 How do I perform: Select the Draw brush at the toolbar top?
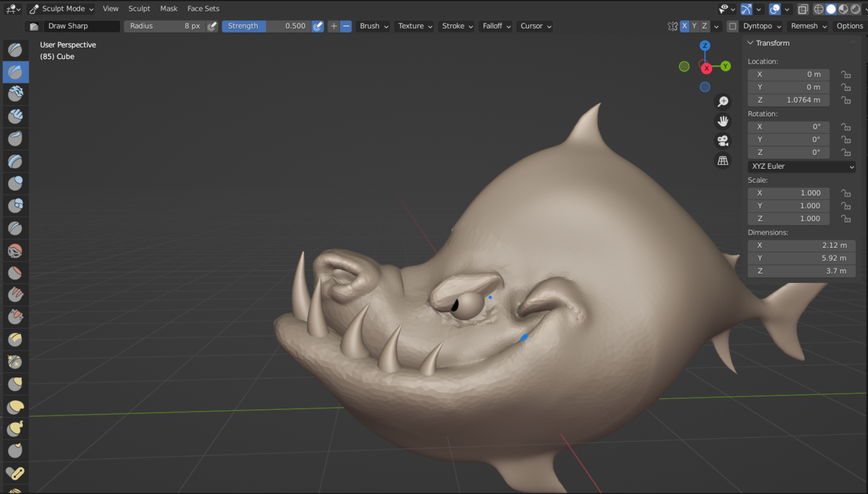[x=15, y=50]
